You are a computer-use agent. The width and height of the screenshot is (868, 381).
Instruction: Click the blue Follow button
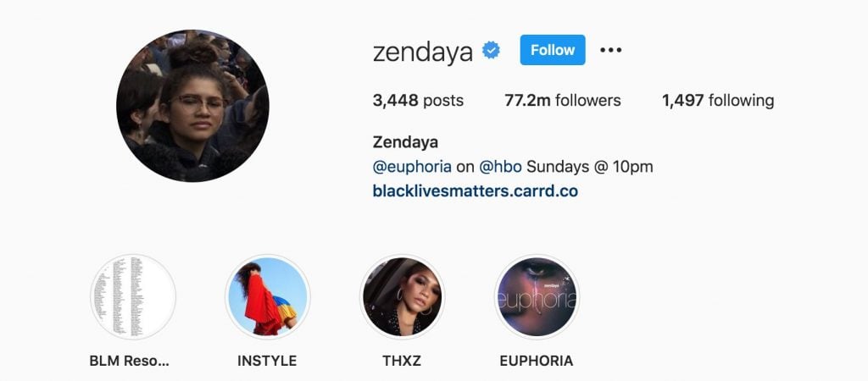[553, 50]
